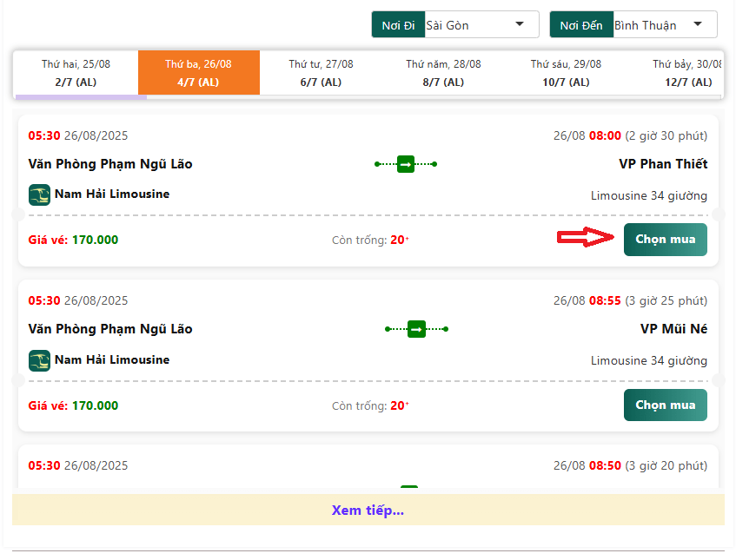Switch to the Thứ năm, 28/08 date tab
Viewport: 736px width, 560px height.
pos(443,73)
